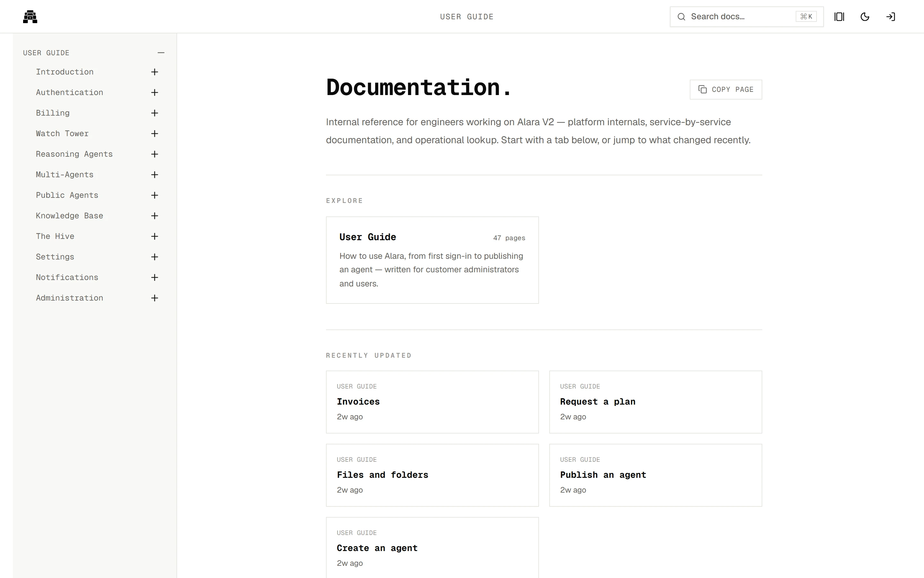Image resolution: width=924 pixels, height=578 pixels.
Task: Open Administration in the sidebar
Action: (70, 298)
